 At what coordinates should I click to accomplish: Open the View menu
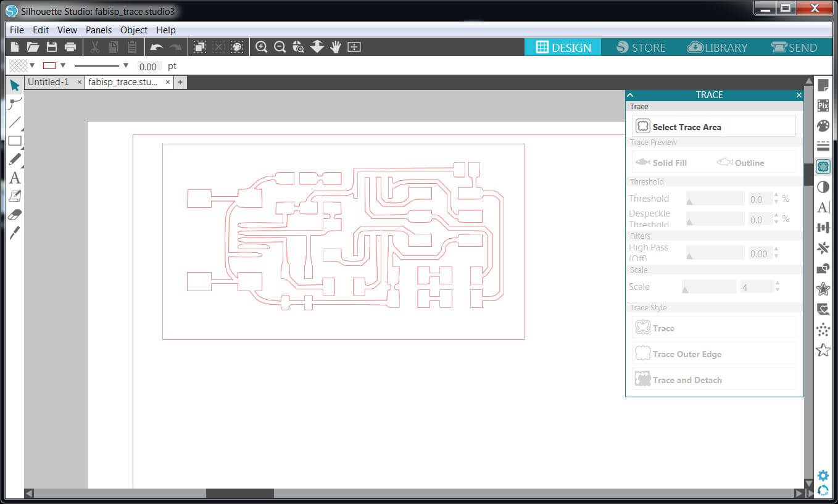(x=67, y=30)
